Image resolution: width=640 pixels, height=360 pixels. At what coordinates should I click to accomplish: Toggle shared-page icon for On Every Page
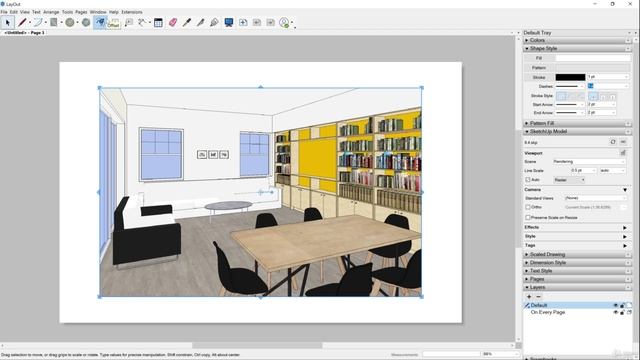pos(629,312)
